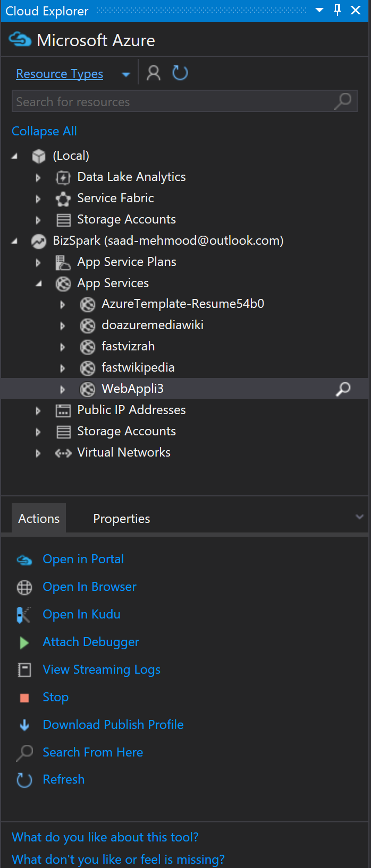Image resolution: width=371 pixels, height=868 pixels.
Task: Click the Open In Browser globe icon
Action: 24,587
